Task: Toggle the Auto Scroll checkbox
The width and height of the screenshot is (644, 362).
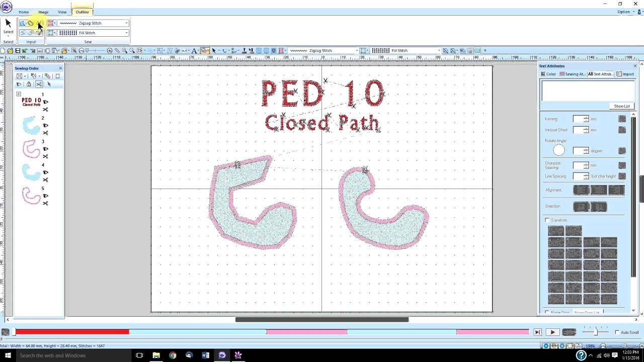Action: point(617,332)
